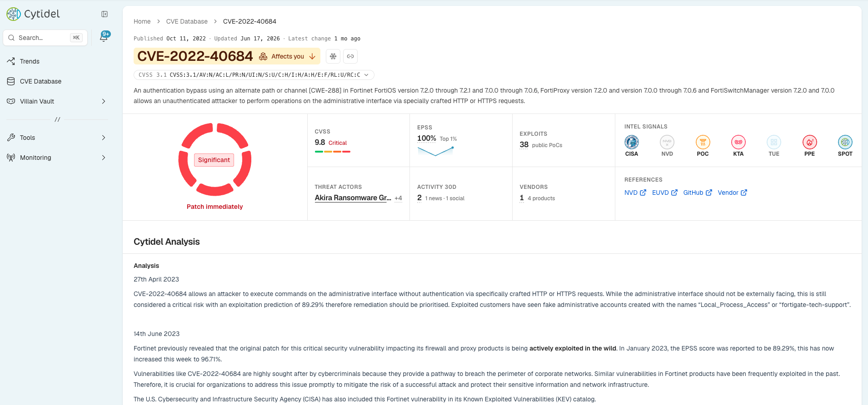Click the Patch immediately recommendation text
Image resolution: width=868 pixels, height=405 pixels.
215,207
